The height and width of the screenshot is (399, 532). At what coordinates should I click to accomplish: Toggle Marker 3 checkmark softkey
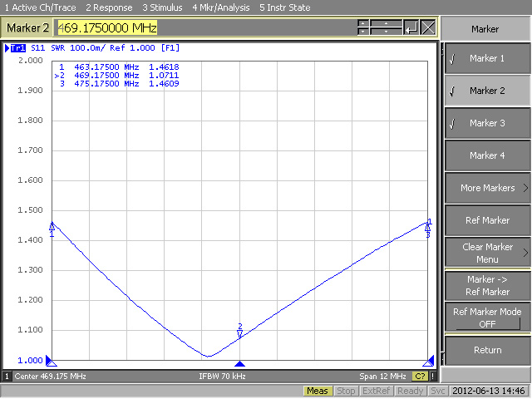[486, 123]
